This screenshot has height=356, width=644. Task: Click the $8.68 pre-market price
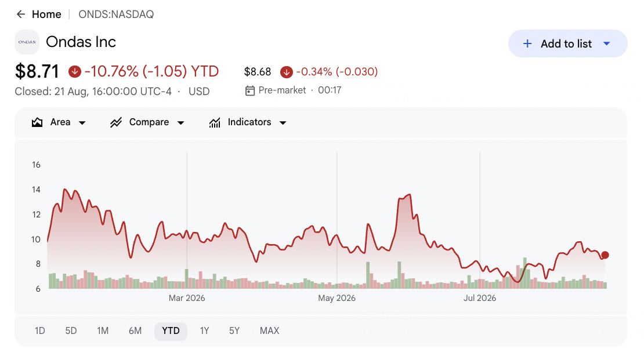point(258,72)
